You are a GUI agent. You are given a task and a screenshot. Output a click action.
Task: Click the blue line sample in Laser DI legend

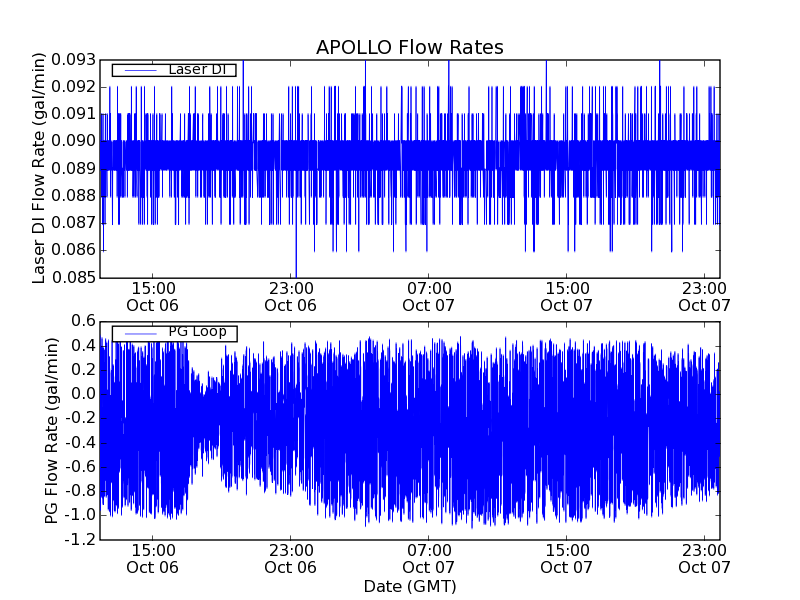point(136,70)
